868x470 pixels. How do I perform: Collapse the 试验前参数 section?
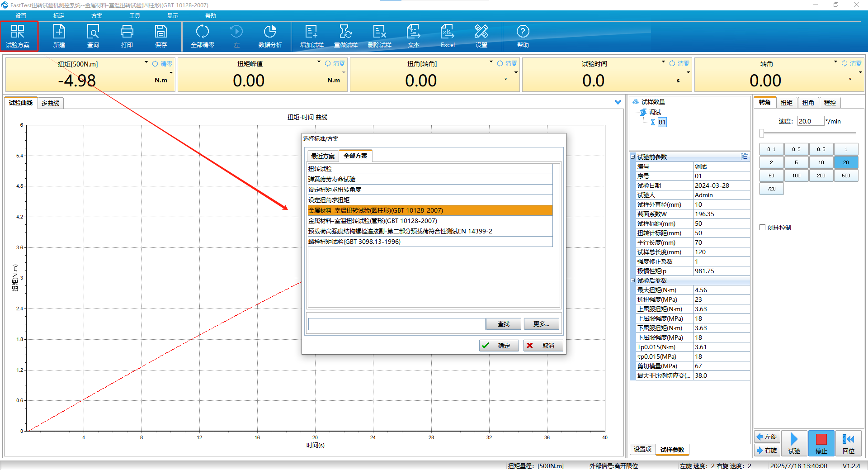coord(633,157)
